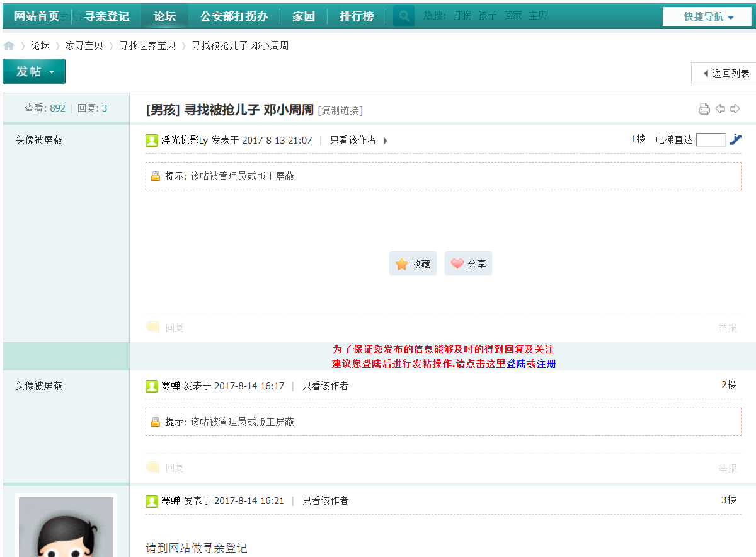Click the home icon in breadcrumb
Image resolution: width=756 pixels, height=557 pixels.
[x=9, y=46]
